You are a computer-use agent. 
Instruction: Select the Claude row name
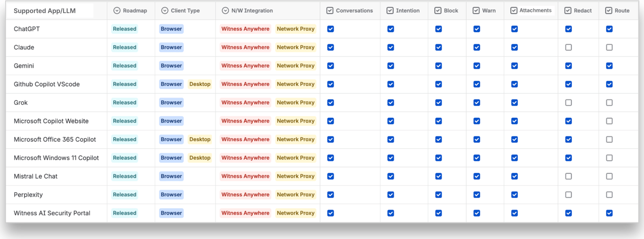tap(24, 47)
